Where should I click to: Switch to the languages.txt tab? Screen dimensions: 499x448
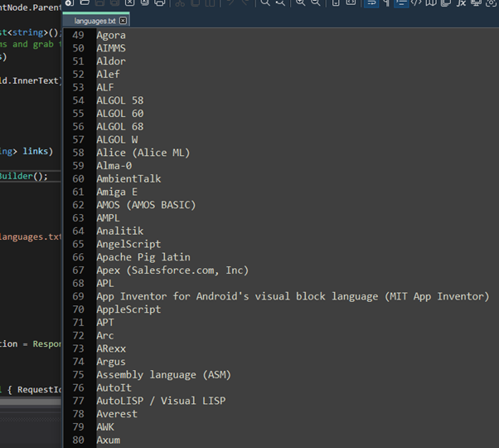point(94,21)
